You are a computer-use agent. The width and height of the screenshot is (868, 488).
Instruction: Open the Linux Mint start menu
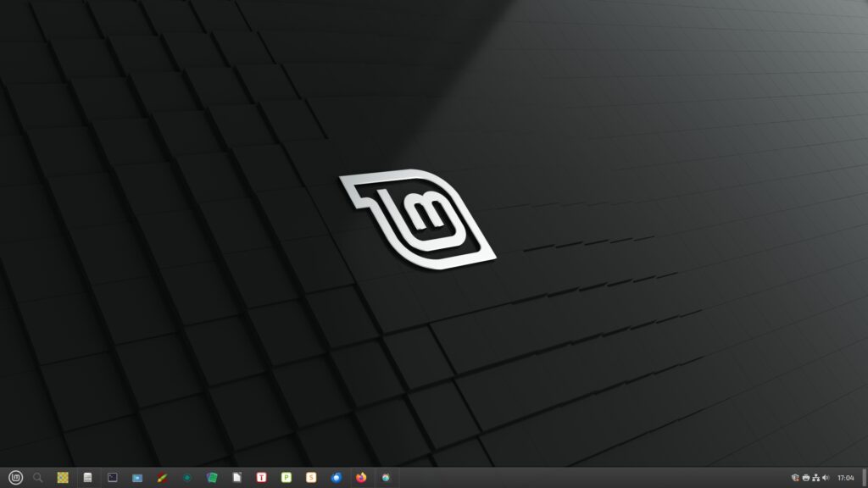point(14,478)
